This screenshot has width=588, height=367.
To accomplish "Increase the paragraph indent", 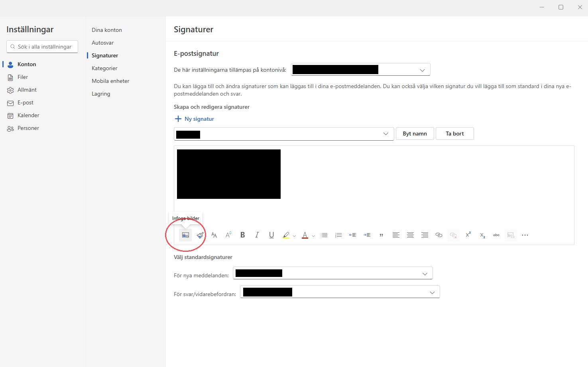I will (x=367, y=235).
